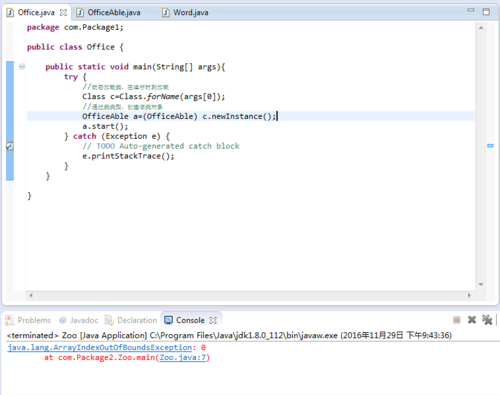Click the Terminate button in Console
Screen dimensions: 500x395
[x=457, y=320]
